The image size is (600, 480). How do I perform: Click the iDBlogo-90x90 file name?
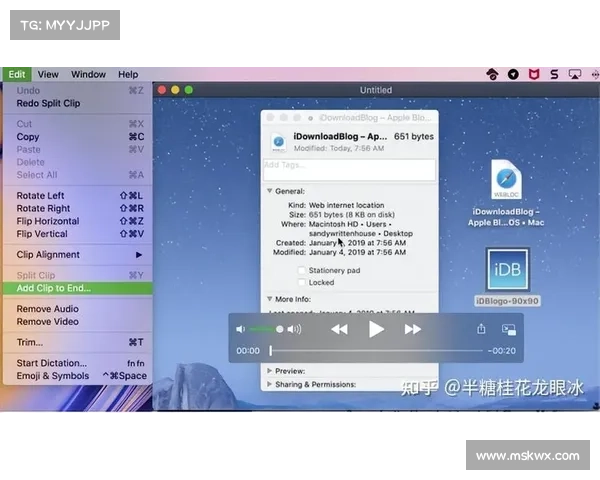pyautogui.click(x=507, y=301)
